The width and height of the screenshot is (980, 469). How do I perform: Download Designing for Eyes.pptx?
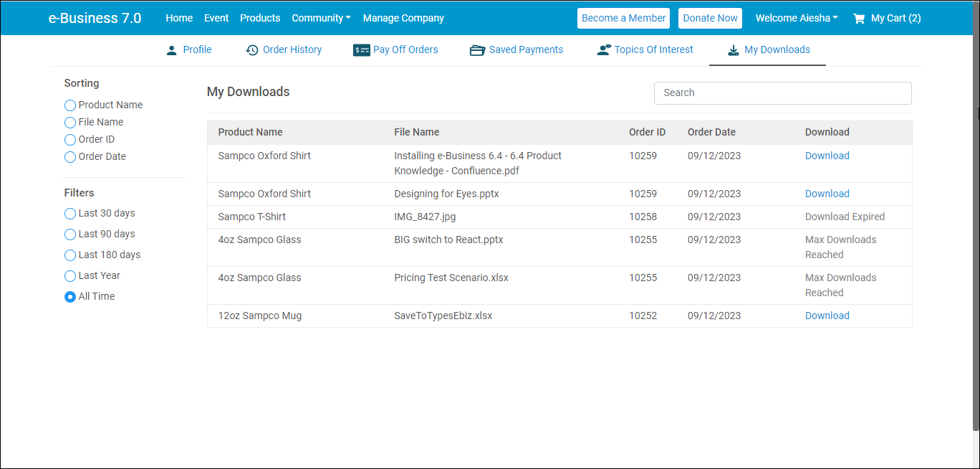(x=827, y=194)
